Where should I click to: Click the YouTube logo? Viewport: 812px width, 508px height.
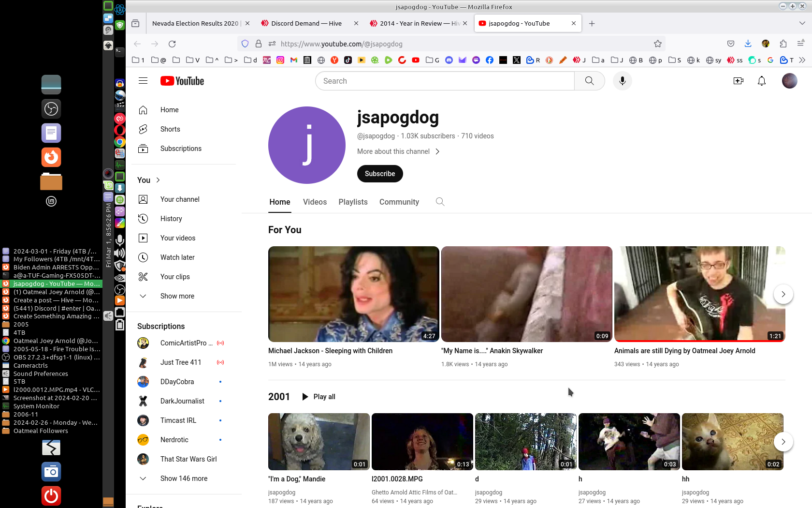click(x=182, y=81)
